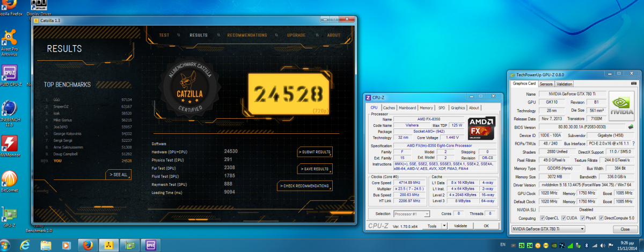Screen dimensions: 644x252
Task: Expand the CPU-Z Tools dropdown arrow
Action: [444, 226]
